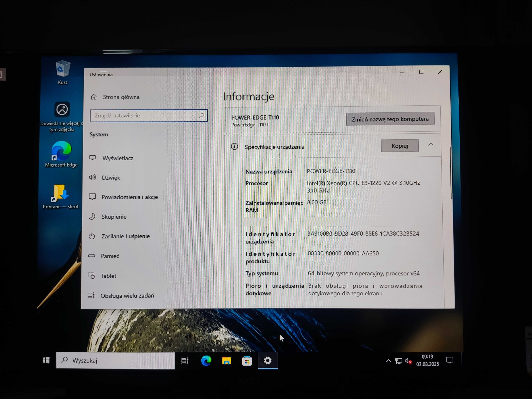Click '64-bitowy system operacyjny, procesor x64' text
Viewport: 532px width, 399px height.
(364, 273)
